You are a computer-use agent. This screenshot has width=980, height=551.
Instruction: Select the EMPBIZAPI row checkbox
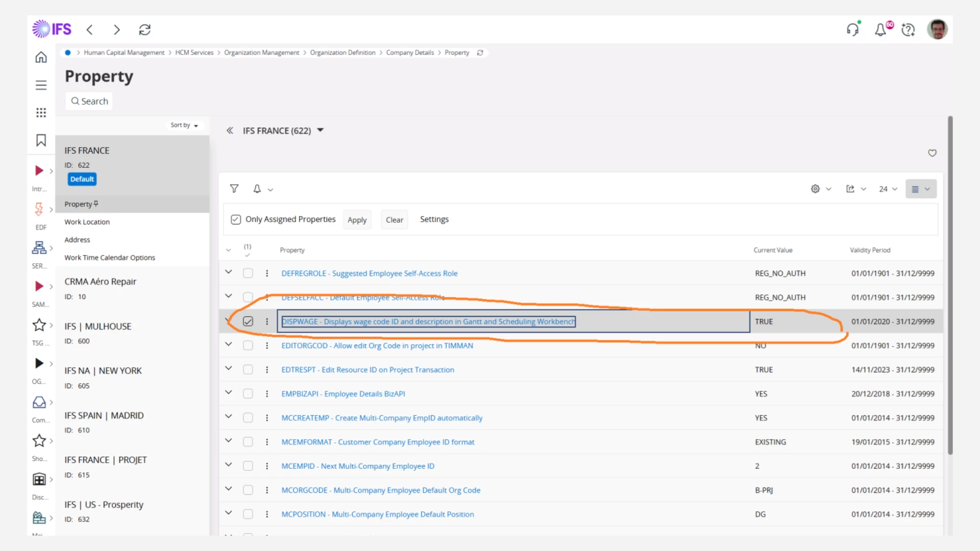pos(248,394)
